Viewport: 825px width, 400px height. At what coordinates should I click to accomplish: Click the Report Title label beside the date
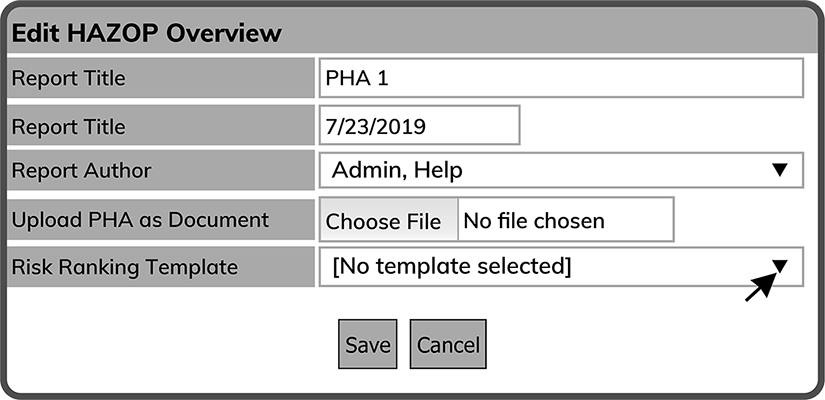[x=161, y=126]
